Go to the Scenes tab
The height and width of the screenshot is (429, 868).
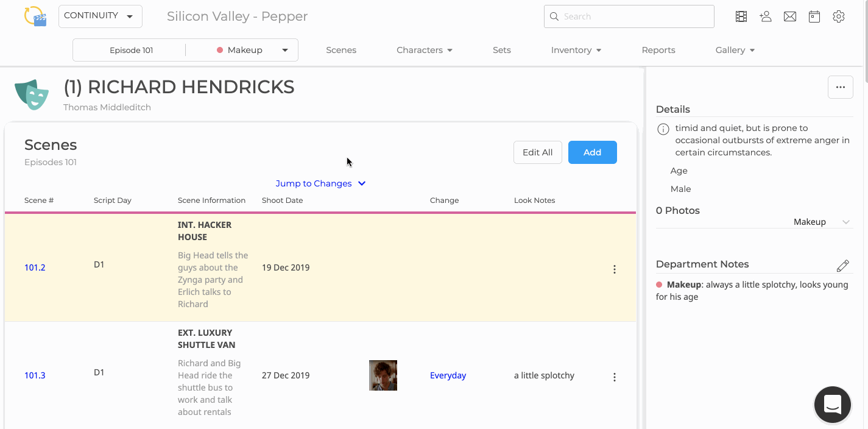coord(341,50)
